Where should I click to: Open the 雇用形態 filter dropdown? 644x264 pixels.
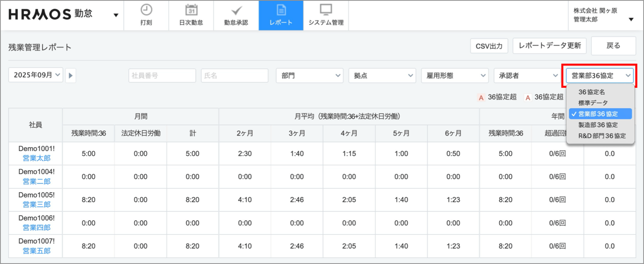[x=454, y=75]
